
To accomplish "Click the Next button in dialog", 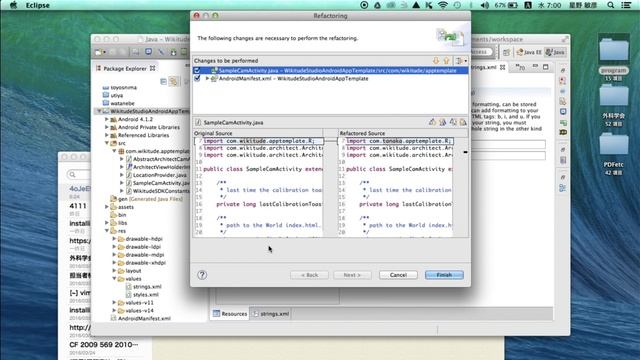I will tap(352, 275).
